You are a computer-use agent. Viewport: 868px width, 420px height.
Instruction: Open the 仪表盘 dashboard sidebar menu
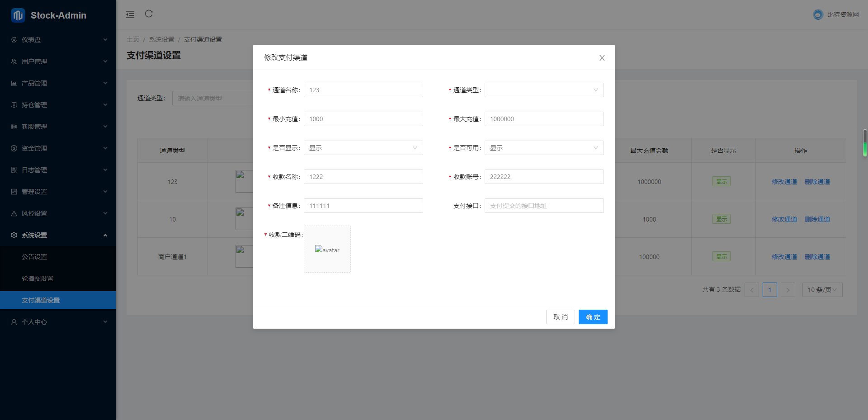click(x=14, y=40)
